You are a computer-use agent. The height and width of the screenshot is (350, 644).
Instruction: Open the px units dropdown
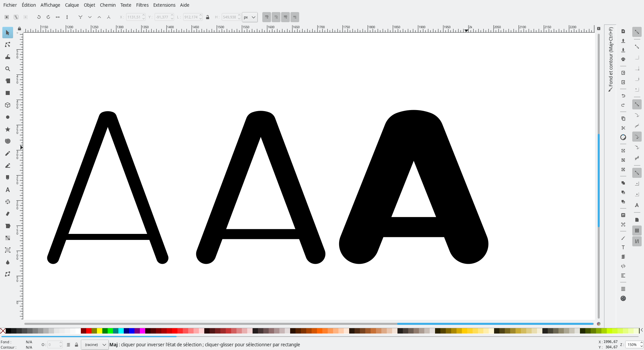[250, 17]
